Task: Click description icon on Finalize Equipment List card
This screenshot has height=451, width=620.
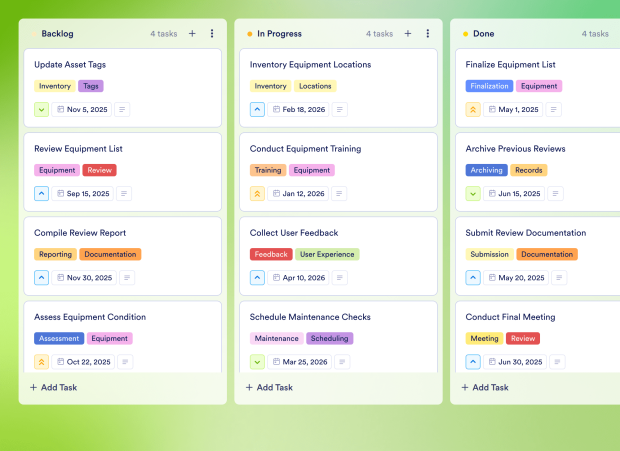Action: (x=553, y=109)
